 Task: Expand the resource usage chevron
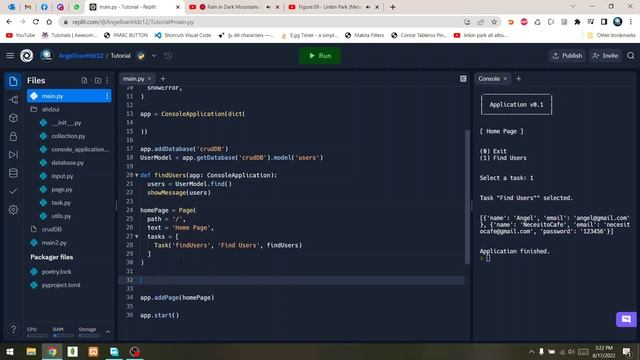pyautogui.click(x=108, y=332)
